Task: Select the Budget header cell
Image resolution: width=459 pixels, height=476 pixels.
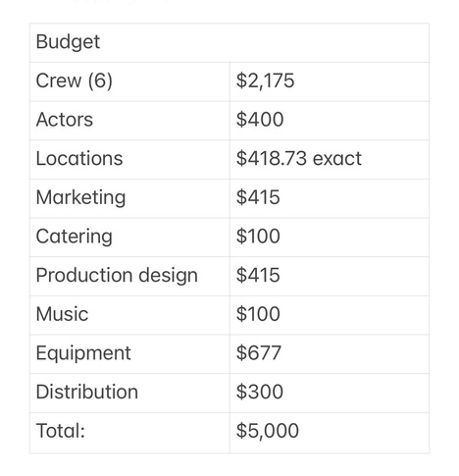Action: pos(129,43)
